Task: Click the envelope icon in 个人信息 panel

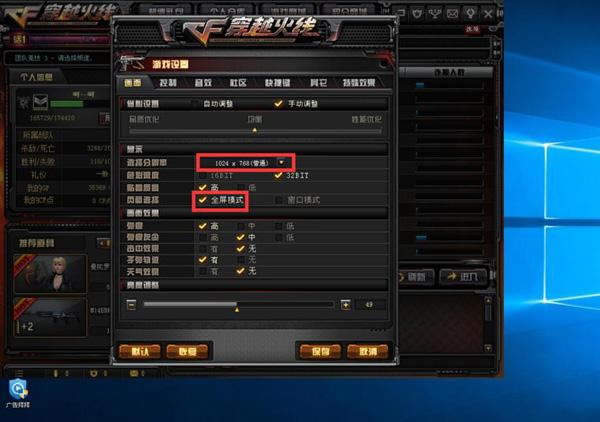Action: [x=40, y=102]
